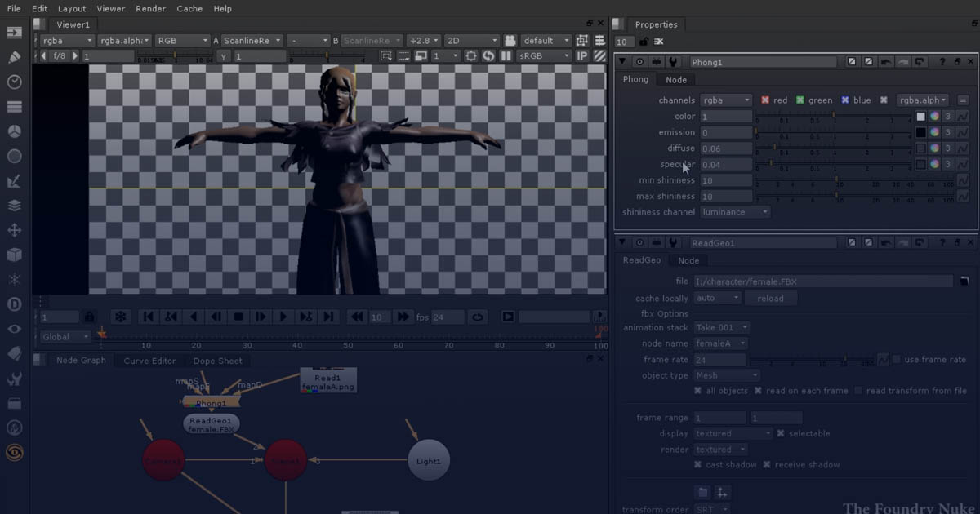Select the Transform node icon in the toolbar
Screen dimensions: 980x514
[x=14, y=230]
